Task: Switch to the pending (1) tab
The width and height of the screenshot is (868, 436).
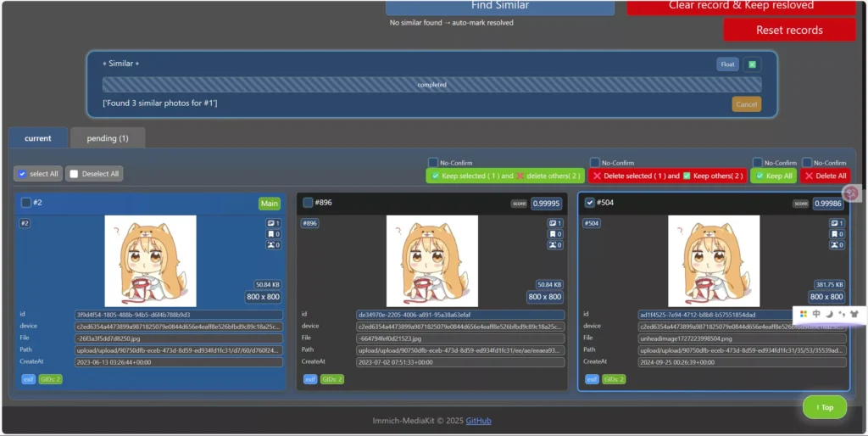Action: [x=108, y=138]
